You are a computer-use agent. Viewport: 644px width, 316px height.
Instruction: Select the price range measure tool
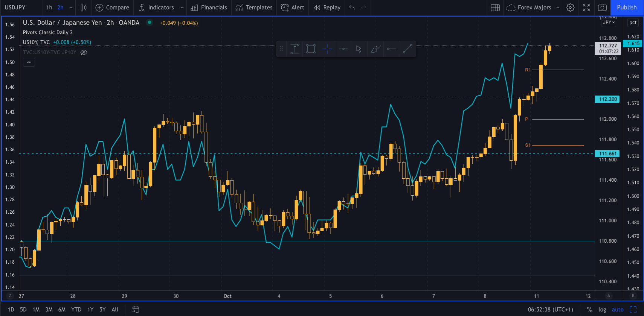click(295, 49)
